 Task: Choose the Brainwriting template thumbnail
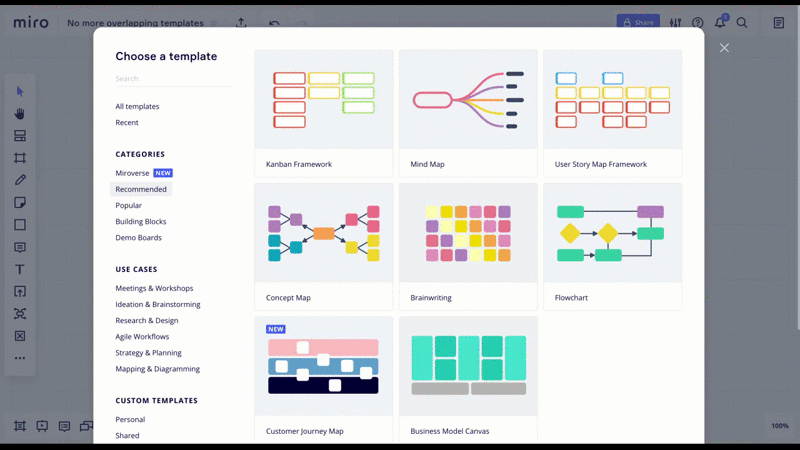468,233
